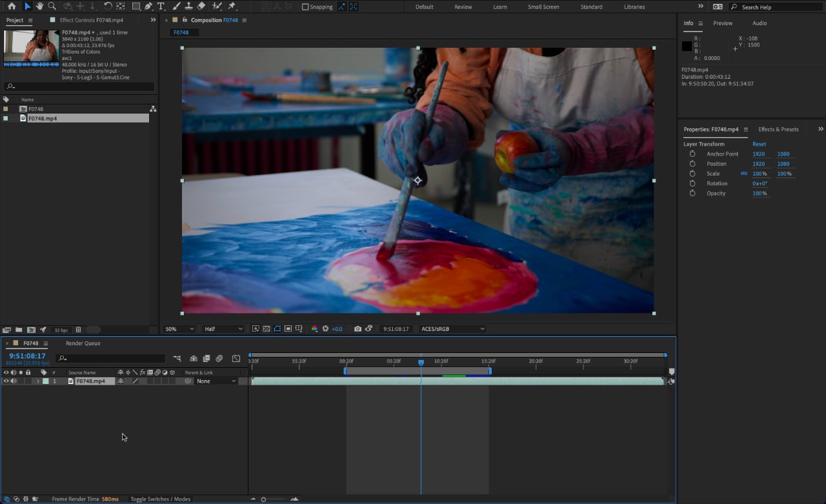Expand the F0748.mp4 layer properties
Viewport: 826px width, 504px height.
pyautogui.click(x=37, y=381)
